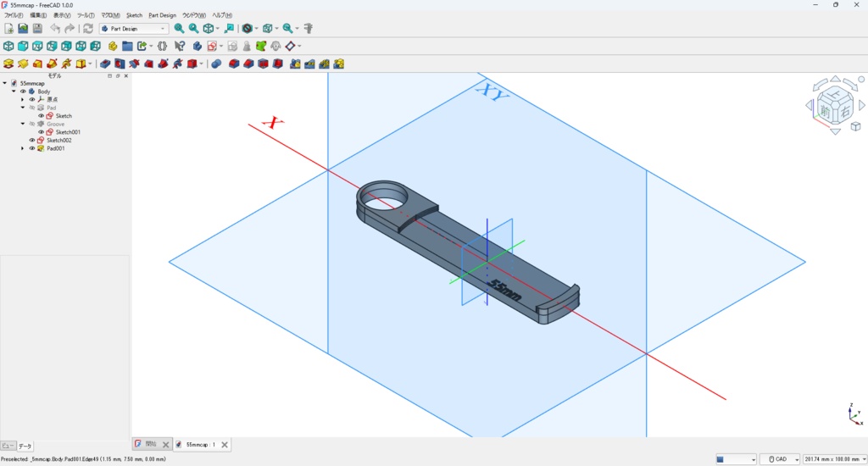Image resolution: width=868 pixels, height=466 pixels.
Task: Close the モデル panel
Action: click(x=126, y=75)
